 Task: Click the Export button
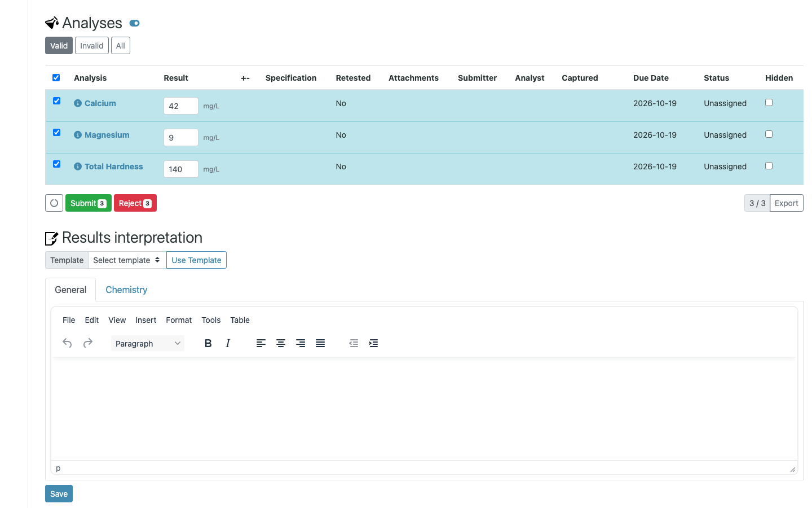click(x=786, y=203)
